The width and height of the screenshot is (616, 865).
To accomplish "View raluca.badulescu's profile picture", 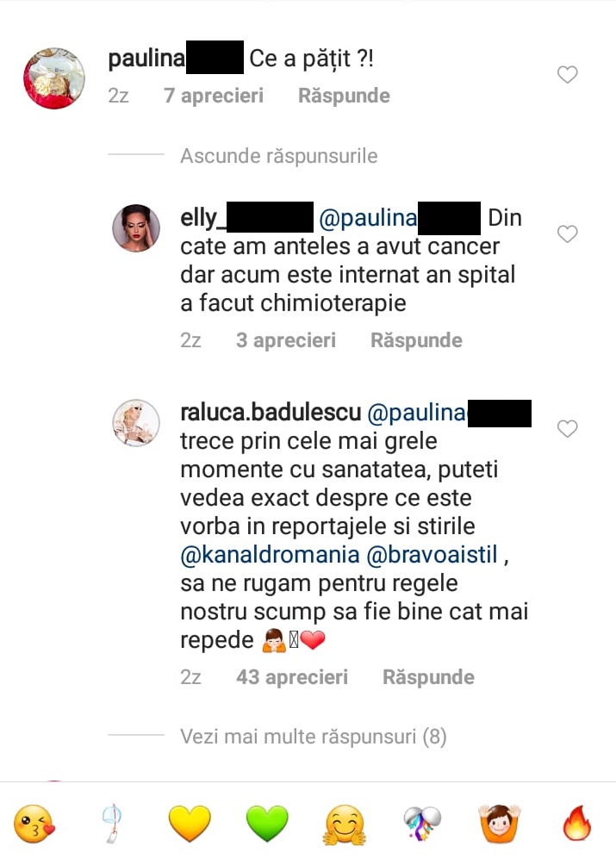I will coord(136,422).
